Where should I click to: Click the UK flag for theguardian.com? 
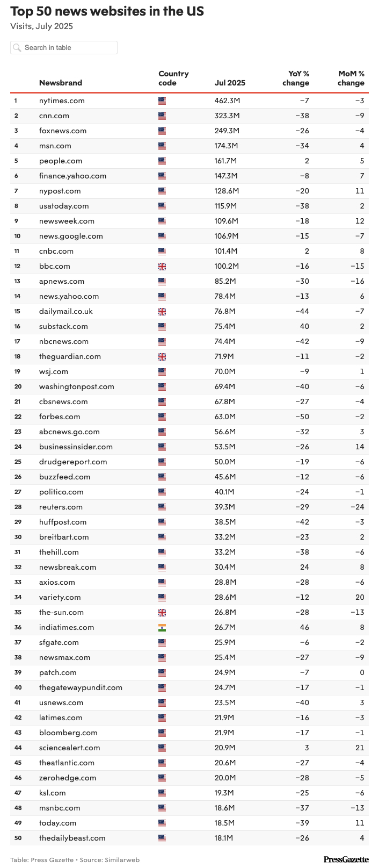162,356
